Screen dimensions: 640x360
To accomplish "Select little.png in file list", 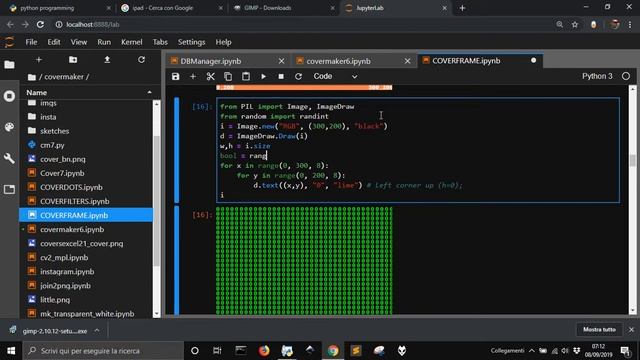I will (x=87, y=300).
